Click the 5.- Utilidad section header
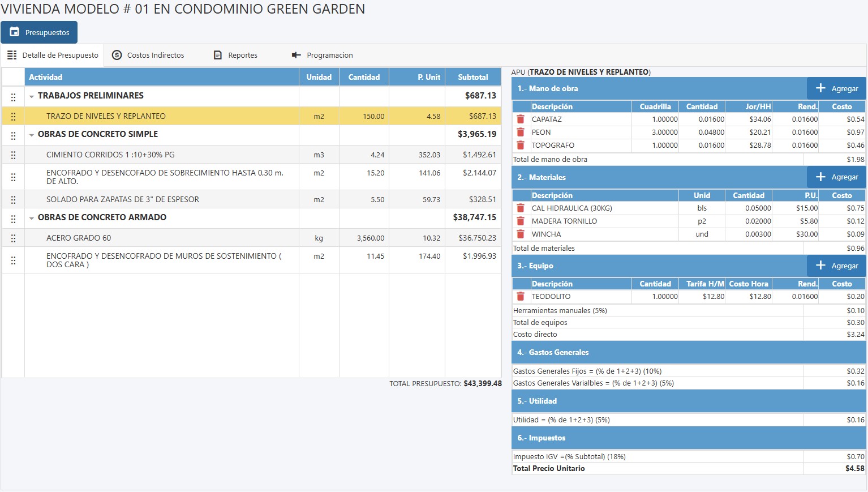Viewport: 868px width, 492px height. [689, 401]
